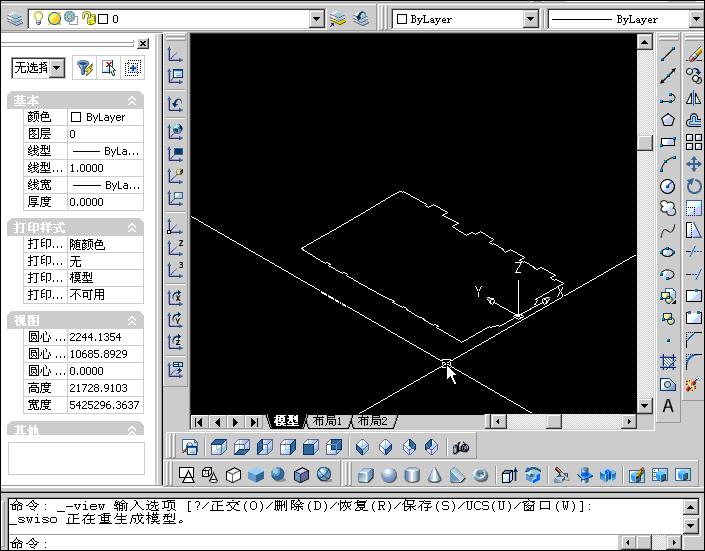Toggle the PICKADD button in Properties

click(133, 68)
